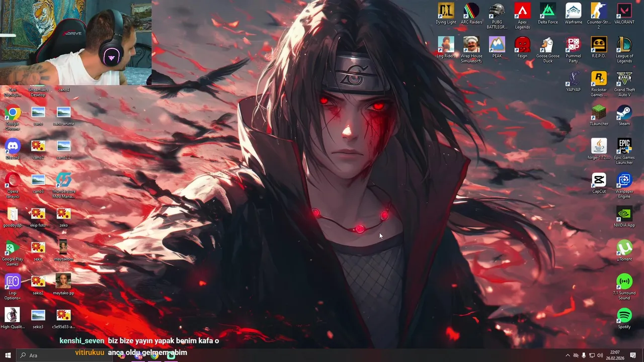This screenshot has height=362, width=644.
Task: Select the Logi Options+ shortcut
Action: (x=13, y=287)
